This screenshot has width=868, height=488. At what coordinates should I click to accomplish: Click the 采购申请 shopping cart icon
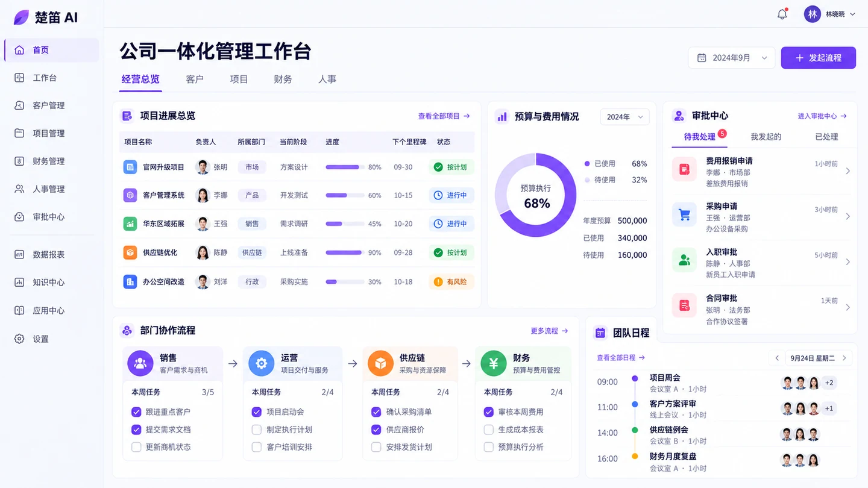[x=684, y=214]
